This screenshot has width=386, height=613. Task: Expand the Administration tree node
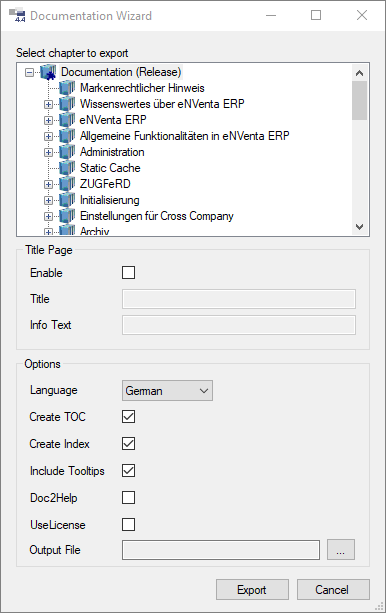click(48, 152)
